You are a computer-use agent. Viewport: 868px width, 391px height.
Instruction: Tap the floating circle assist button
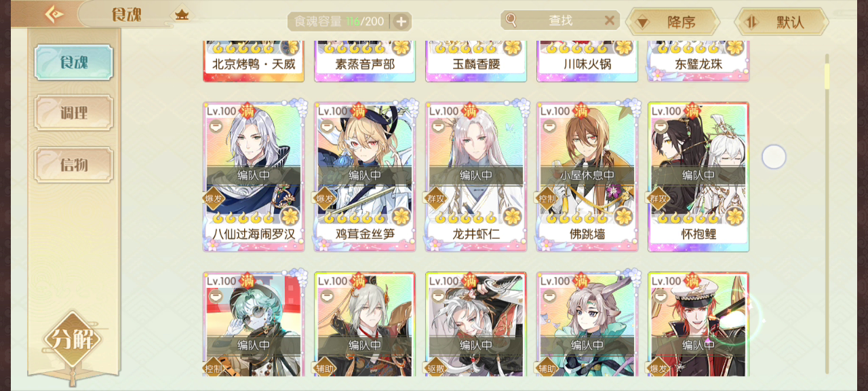[774, 157]
